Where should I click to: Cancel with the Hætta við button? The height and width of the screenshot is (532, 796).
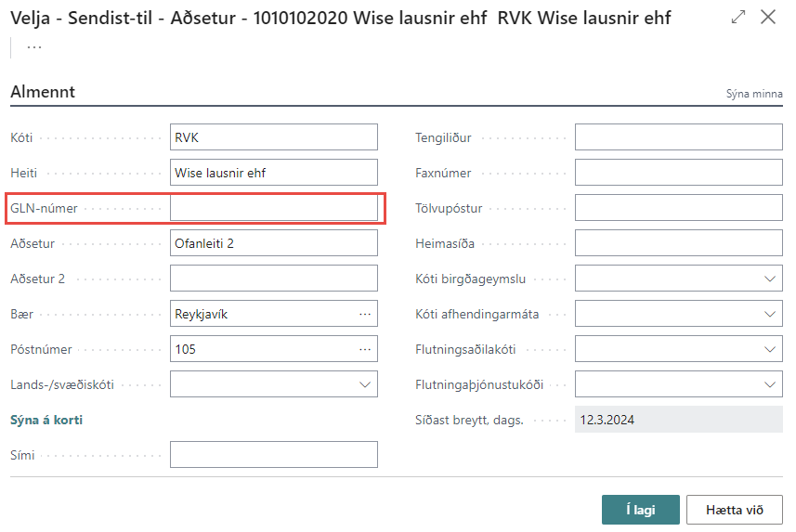point(735,510)
